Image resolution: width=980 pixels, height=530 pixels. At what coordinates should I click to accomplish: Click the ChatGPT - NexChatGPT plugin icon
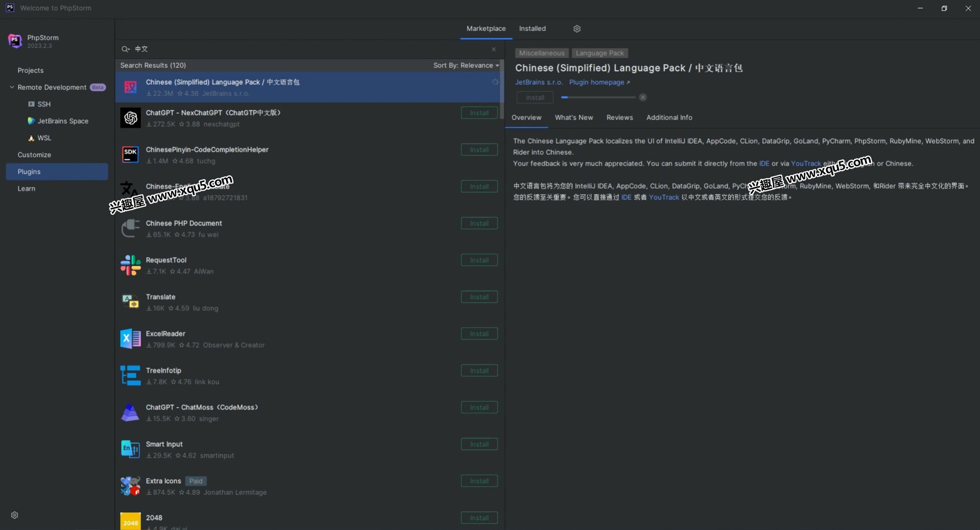pos(130,118)
